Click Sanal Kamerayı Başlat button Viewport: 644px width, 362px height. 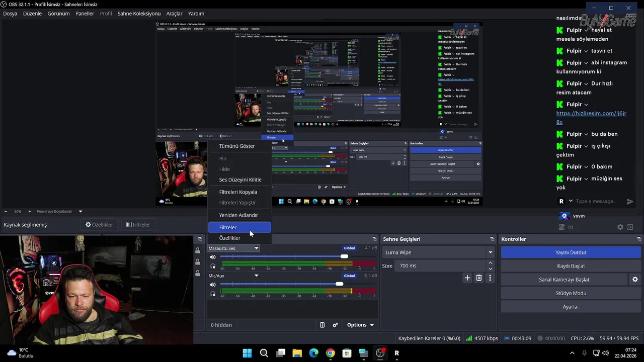tap(564, 280)
